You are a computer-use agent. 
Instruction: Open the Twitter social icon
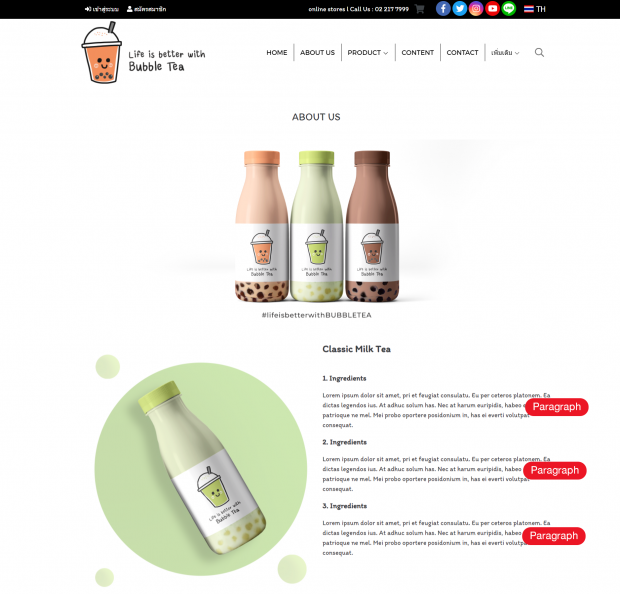tap(459, 9)
